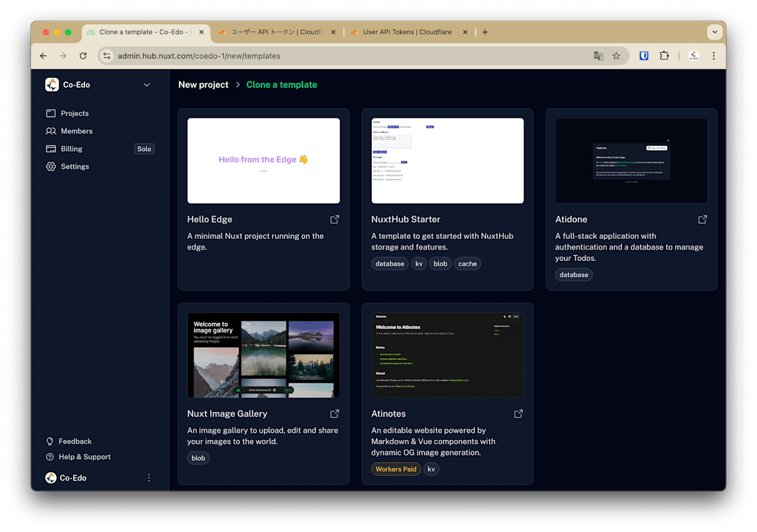Click the Feedback lightbulb icon
Screen dimensions: 757x532
50,441
